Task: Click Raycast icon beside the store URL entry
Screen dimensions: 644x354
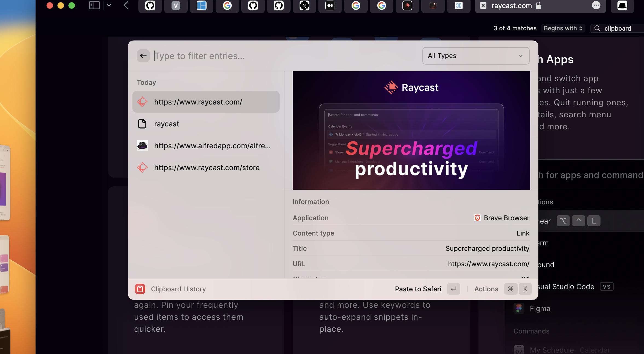Action: (x=142, y=167)
